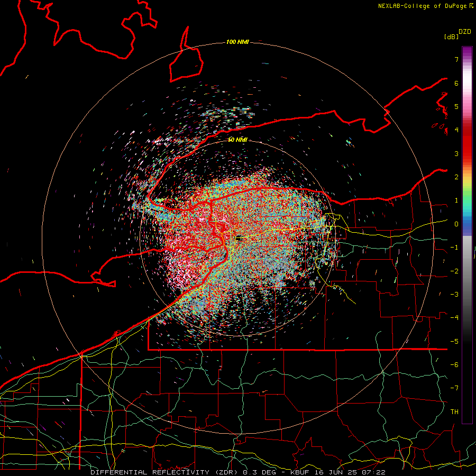Image resolution: width=476 pixels, height=476 pixels.
Task: Click the 4 value on color scale
Action: coord(456,130)
